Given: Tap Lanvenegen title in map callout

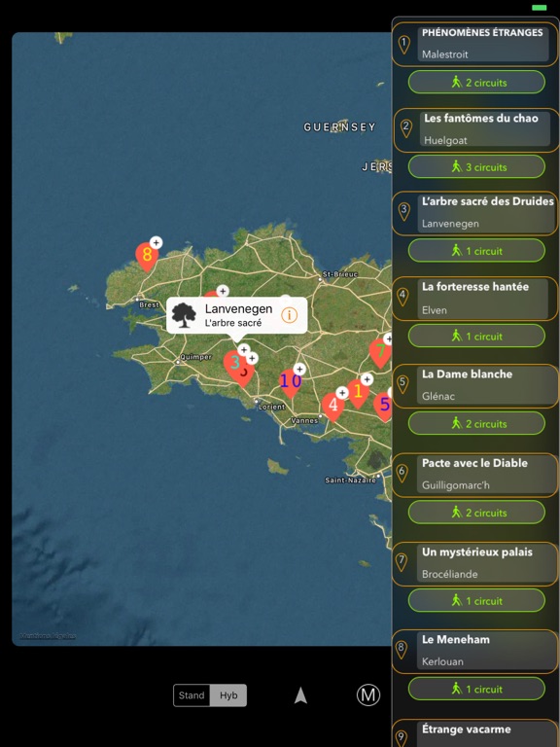Looking at the screenshot, I should point(238,308).
